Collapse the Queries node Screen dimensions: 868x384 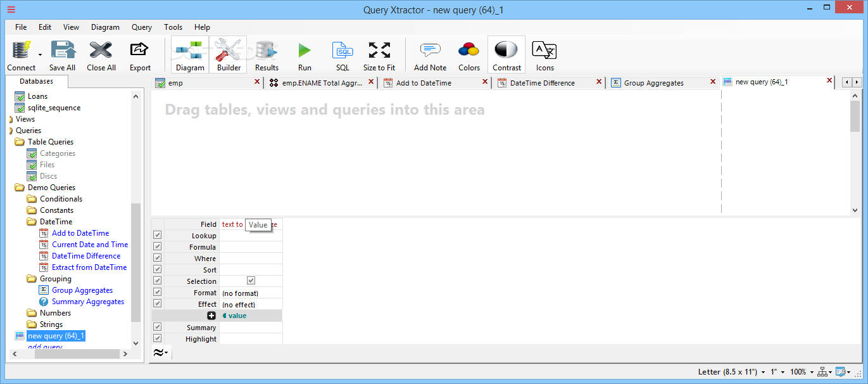coord(11,131)
